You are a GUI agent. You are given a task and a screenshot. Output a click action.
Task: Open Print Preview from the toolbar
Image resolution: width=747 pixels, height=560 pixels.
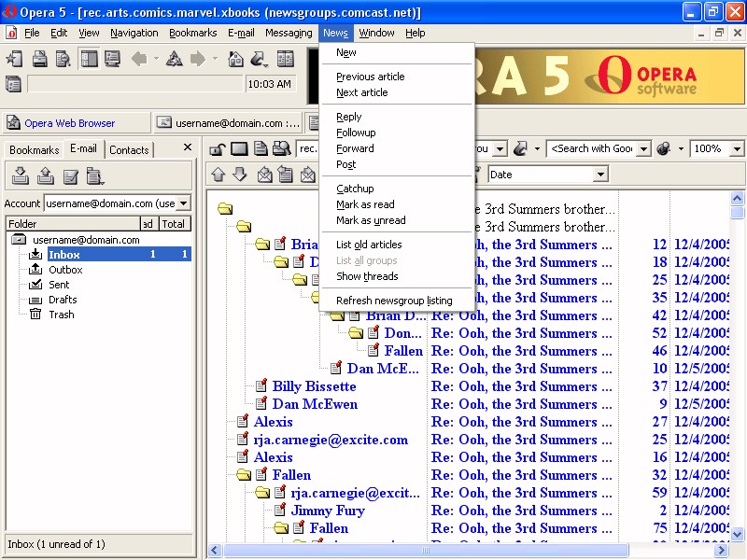click(x=63, y=59)
